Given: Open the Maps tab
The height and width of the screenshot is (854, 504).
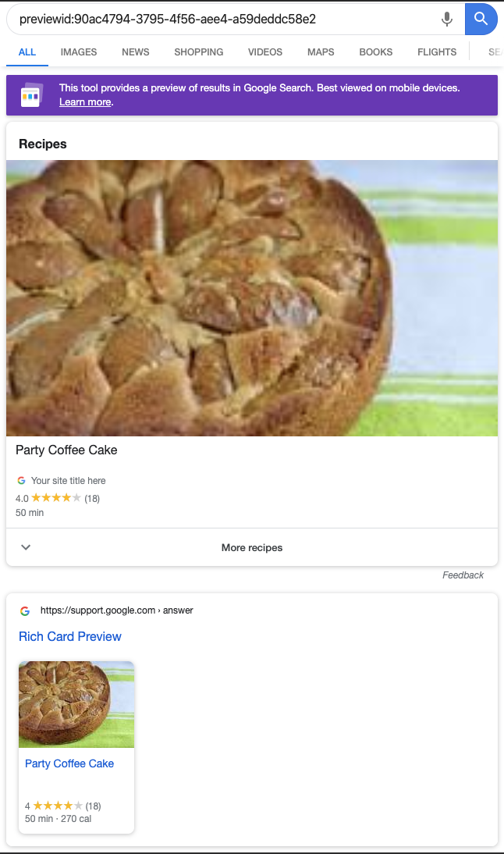Looking at the screenshot, I should pos(321,52).
